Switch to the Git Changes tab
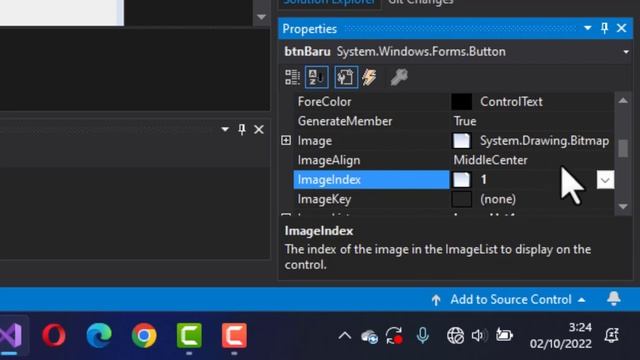640x360 pixels. coord(421,2)
